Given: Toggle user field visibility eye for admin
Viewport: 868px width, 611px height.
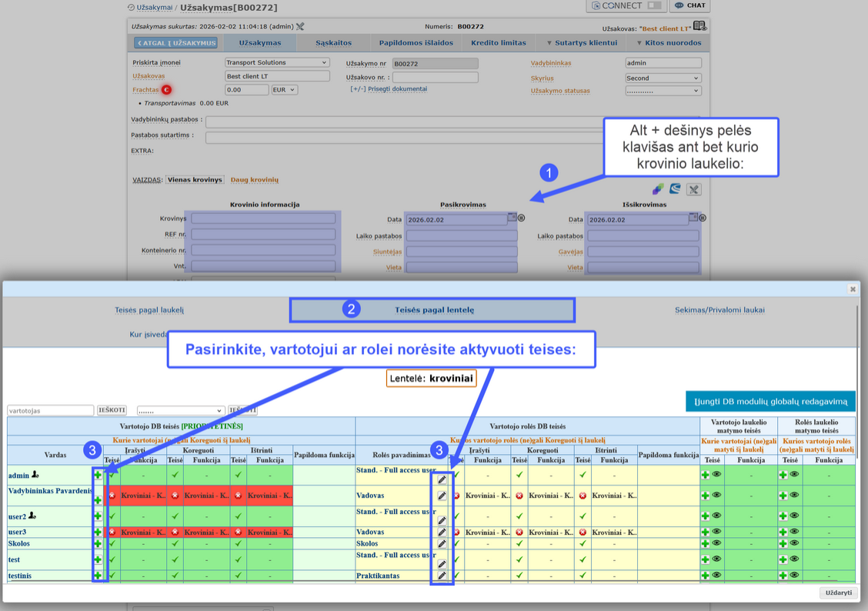Looking at the screenshot, I should 716,474.
